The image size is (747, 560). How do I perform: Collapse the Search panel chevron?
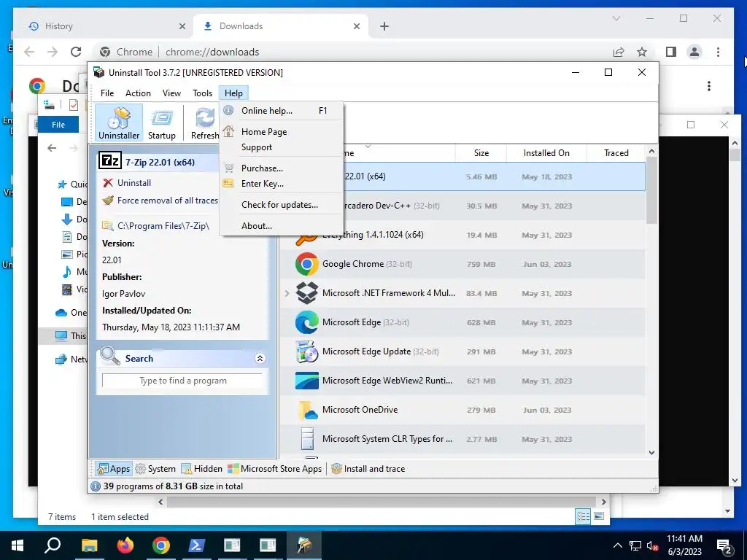[260, 358]
